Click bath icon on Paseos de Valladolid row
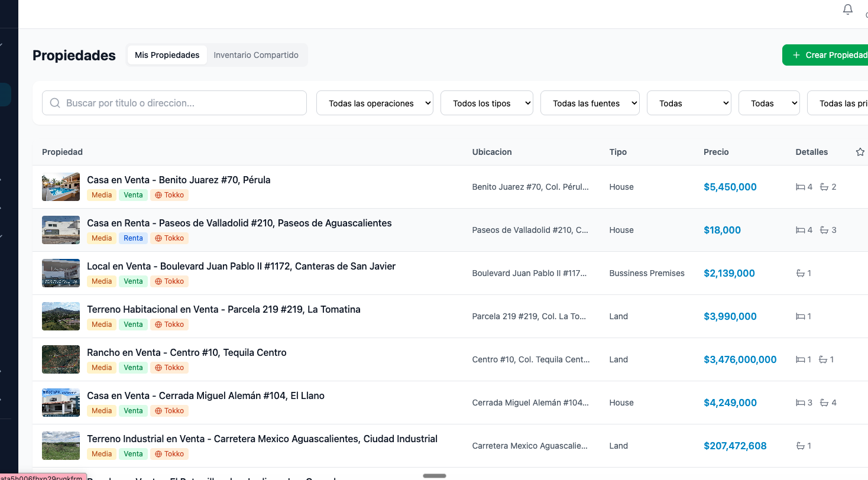 824,230
